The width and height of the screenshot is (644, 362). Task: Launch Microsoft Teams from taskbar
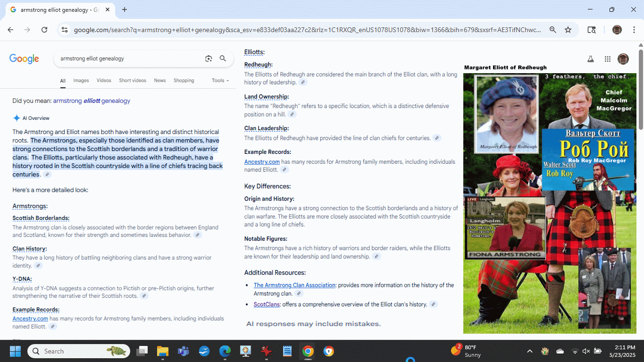click(x=184, y=351)
